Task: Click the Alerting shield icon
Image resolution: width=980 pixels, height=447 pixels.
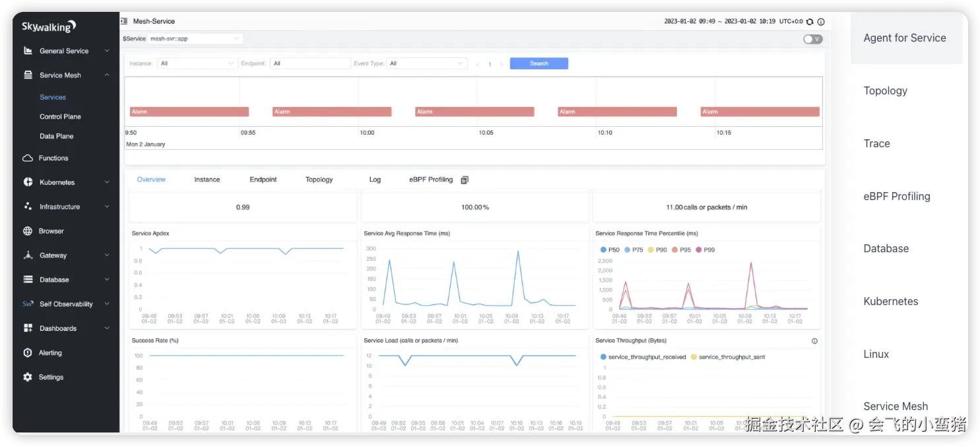Action: click(28, 353)
